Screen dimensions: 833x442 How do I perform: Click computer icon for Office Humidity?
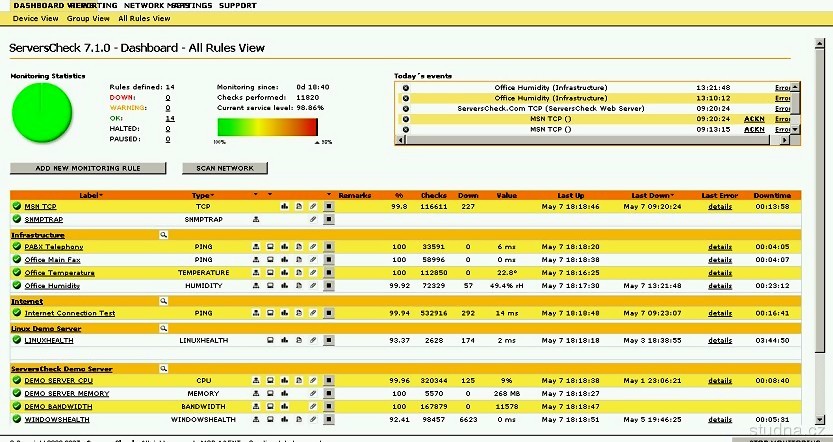pyautogui.click(x=270, y=286)
